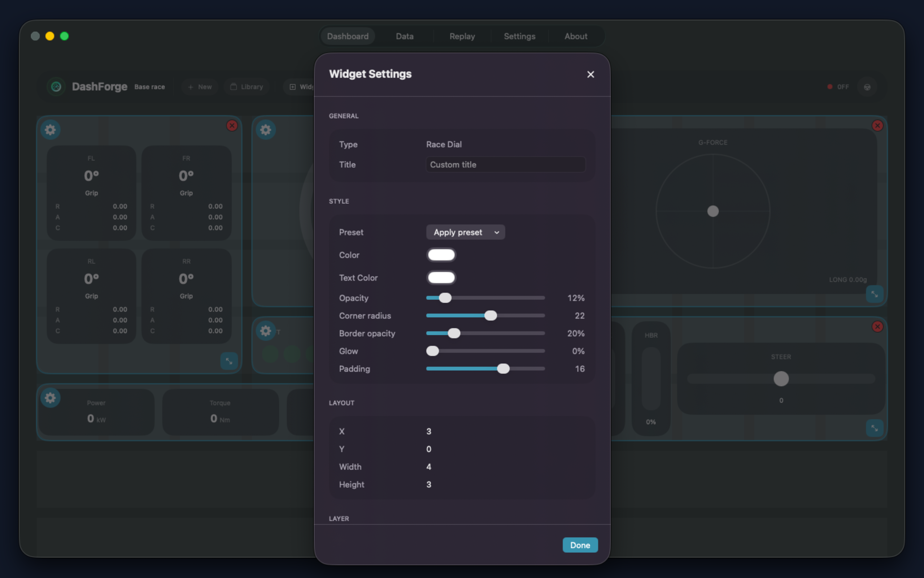Click resize handle of STEER widget
The height and width of the screenshot is (578, 924).
click(x=874, y=428)
